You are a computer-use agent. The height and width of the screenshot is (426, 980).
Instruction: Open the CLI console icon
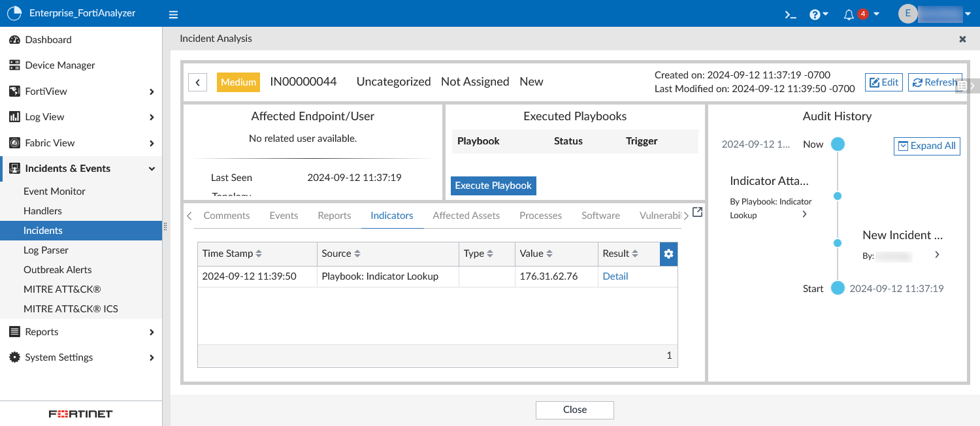pos(790,13)
